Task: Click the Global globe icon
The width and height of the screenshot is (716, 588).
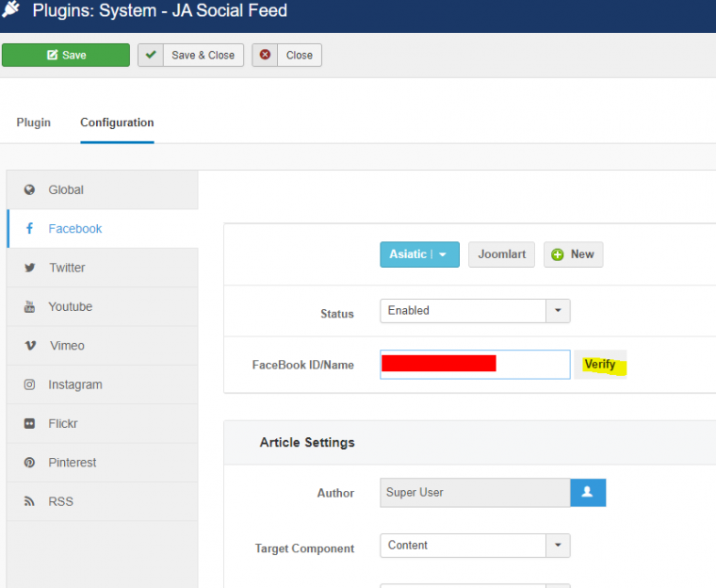Action: (x=29, y=189)
